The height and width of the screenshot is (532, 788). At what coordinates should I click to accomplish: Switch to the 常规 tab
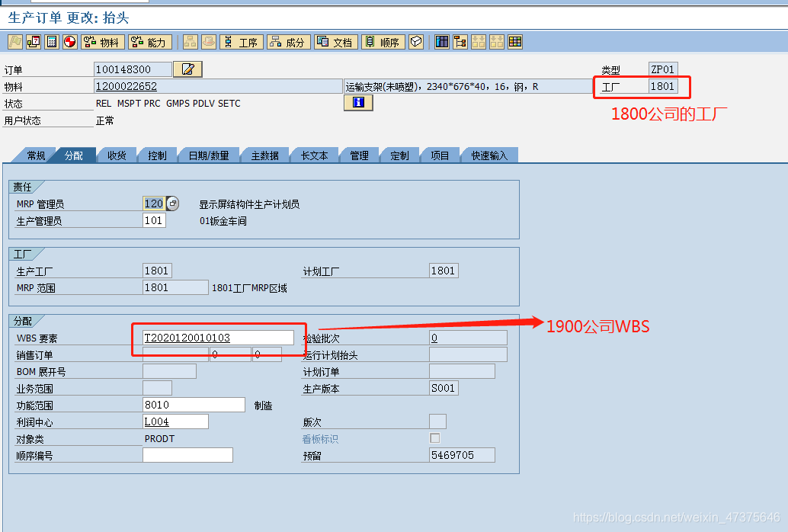pyautogui.click(x=36, y=156)
